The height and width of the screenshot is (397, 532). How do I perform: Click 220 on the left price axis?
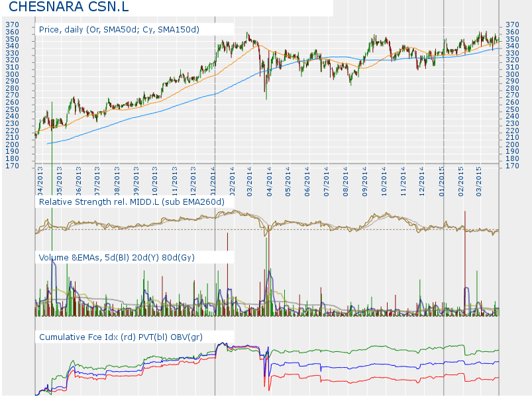coord(12,131)
